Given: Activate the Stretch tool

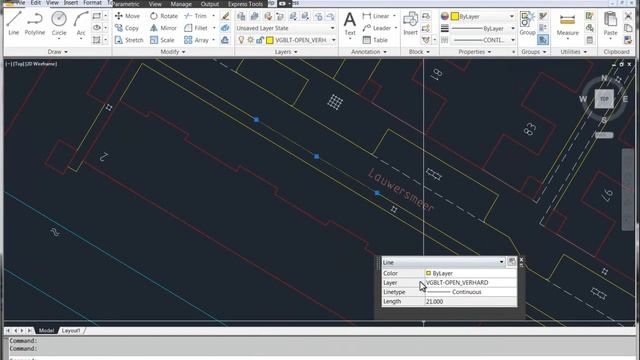Looking at the screenshot, I should click(x=129, y=40).
